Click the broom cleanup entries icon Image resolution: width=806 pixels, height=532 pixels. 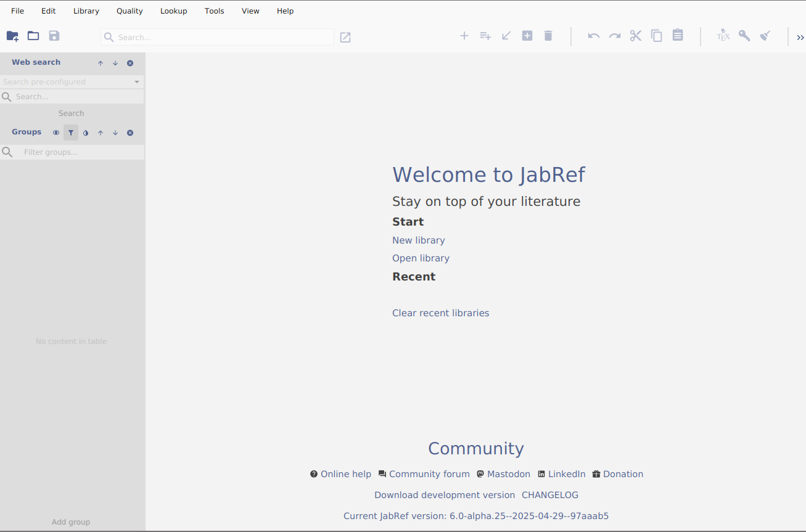[x=765, y=36]
